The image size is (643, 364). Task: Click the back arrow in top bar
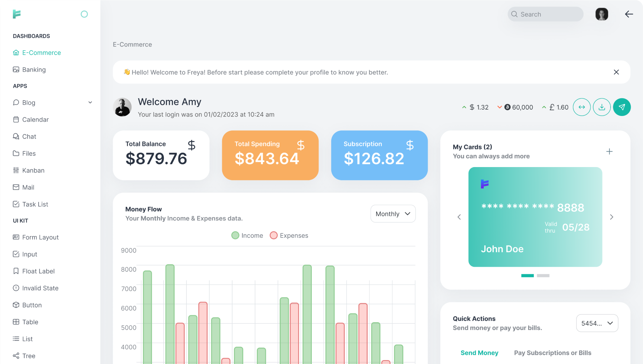click(x=629, y=14)
